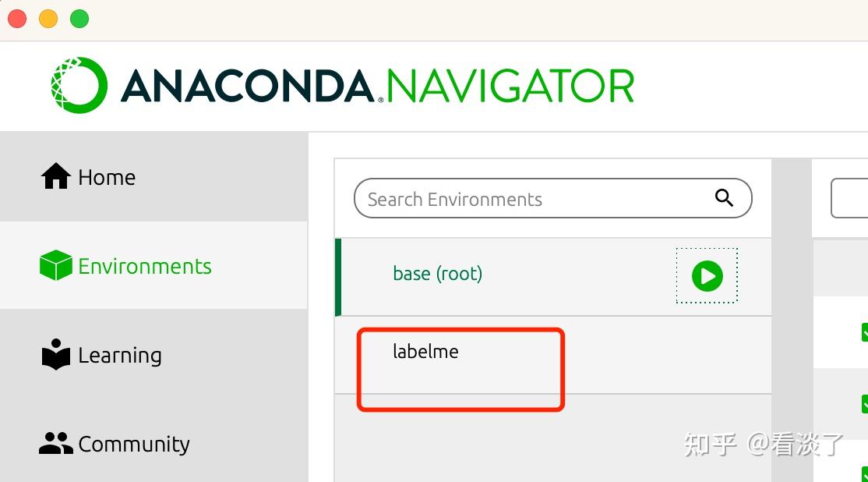Close the window with the red button
The image size is (868, 482).
point(17,19)
